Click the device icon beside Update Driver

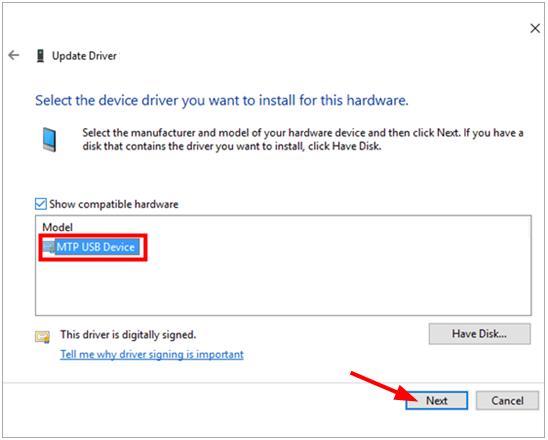41,56
